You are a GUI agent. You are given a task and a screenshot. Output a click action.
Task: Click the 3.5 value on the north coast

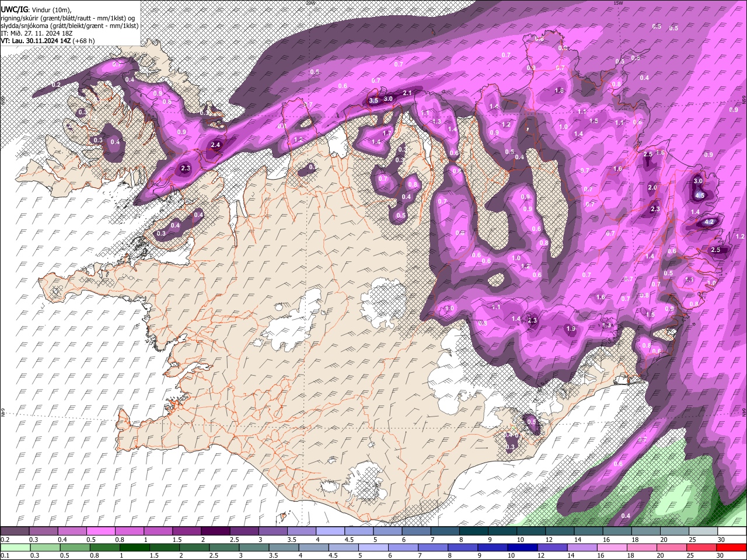[x=374, y=101]
